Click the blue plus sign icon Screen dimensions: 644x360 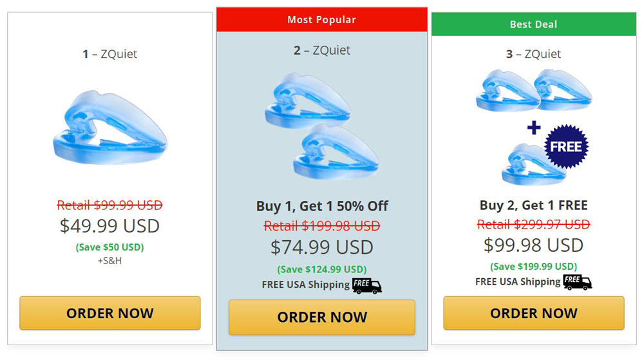(533, 128)
